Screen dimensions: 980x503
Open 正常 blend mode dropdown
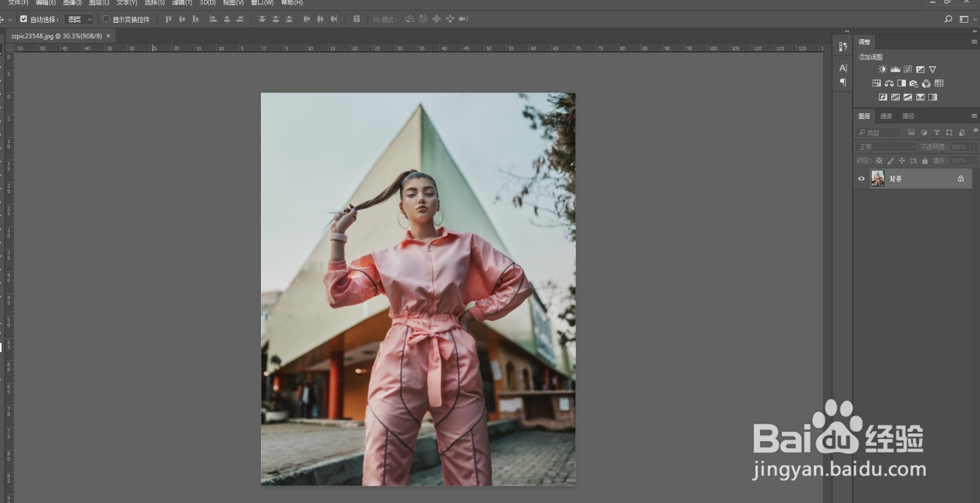(x=886, y=146)
